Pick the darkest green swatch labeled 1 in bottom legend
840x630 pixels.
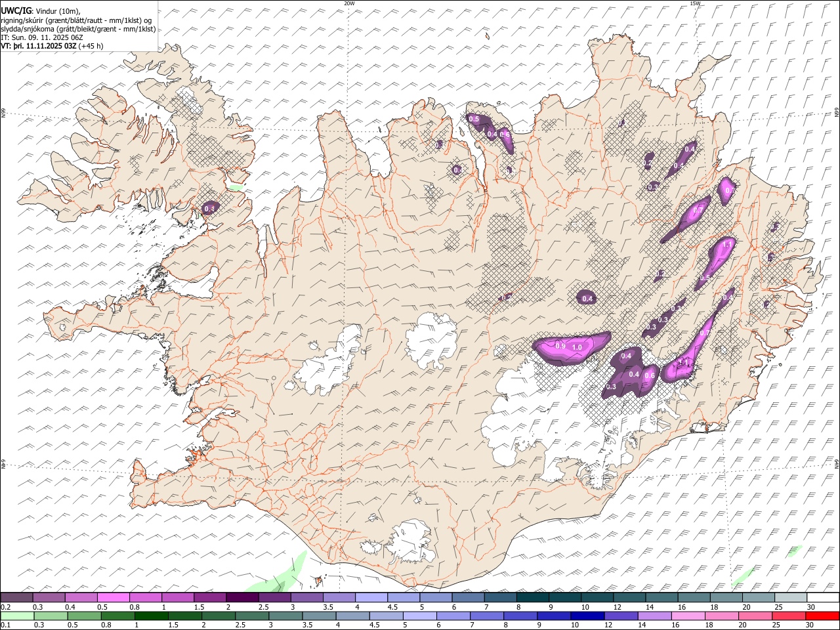point(151,616)
